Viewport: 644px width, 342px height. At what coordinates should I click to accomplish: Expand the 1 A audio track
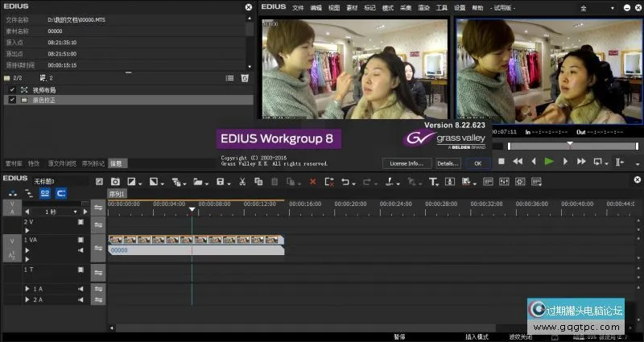[x=28, y=288]
